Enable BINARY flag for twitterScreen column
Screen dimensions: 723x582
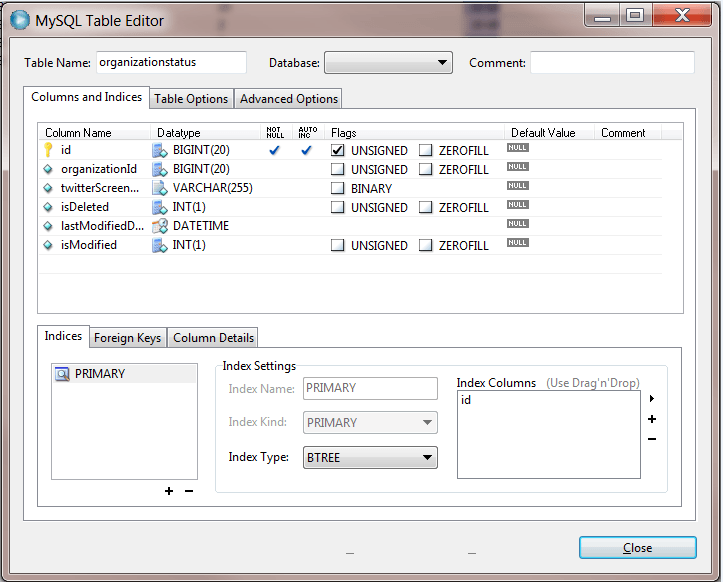338,188
